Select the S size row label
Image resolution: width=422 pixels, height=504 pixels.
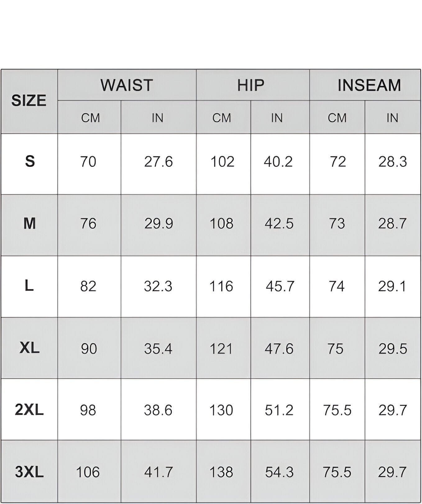30,161
